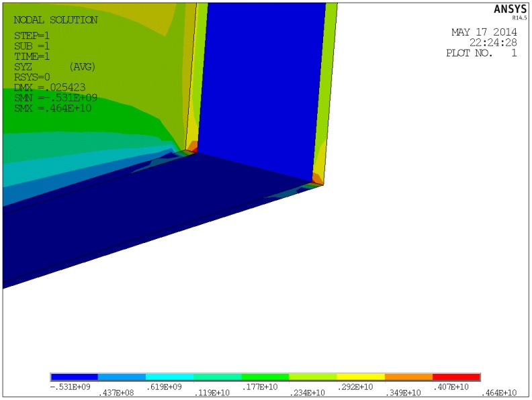Image resolution: width=532 pixels, height=400 pixels.
Task: Click the teal-green legend color band
Action: 218,377
